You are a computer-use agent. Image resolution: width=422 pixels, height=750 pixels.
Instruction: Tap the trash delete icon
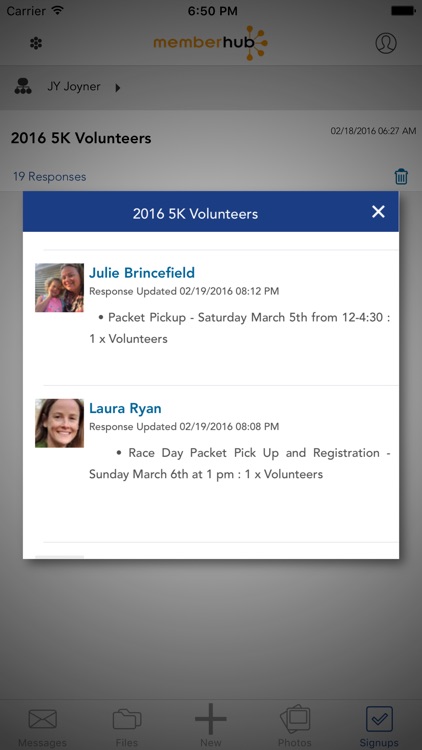[401, 176]
